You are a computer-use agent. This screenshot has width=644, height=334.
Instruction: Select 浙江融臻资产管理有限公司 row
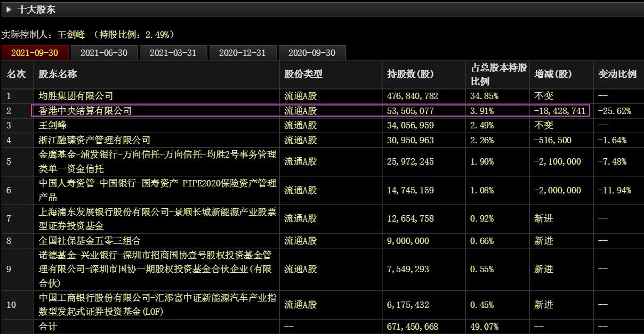(94, 140)
